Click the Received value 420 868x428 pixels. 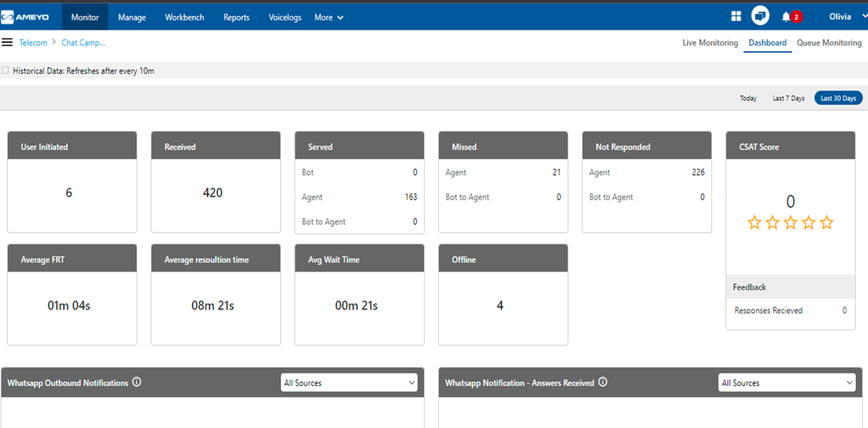213,193
